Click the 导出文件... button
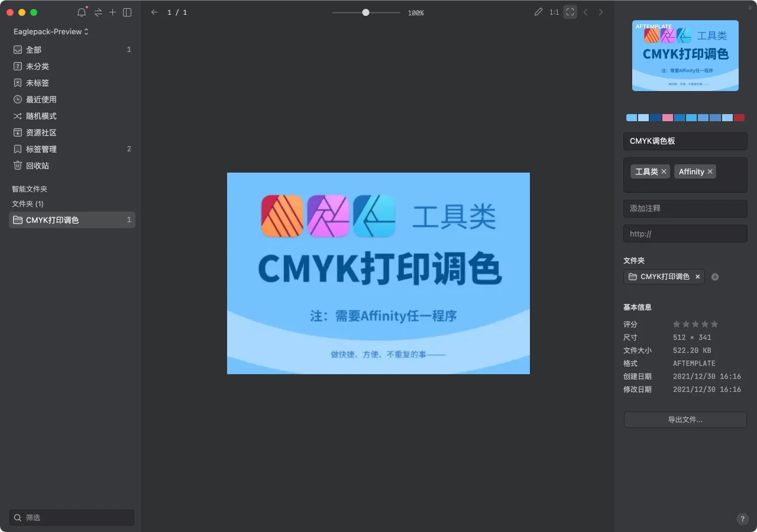Image resolution: width=757 pixels, height=532 pixels. [685, 420]
